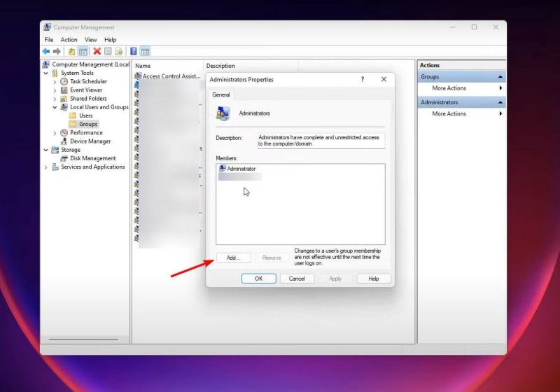Click the Export List toolbar icon

click(x=119, y=51)
